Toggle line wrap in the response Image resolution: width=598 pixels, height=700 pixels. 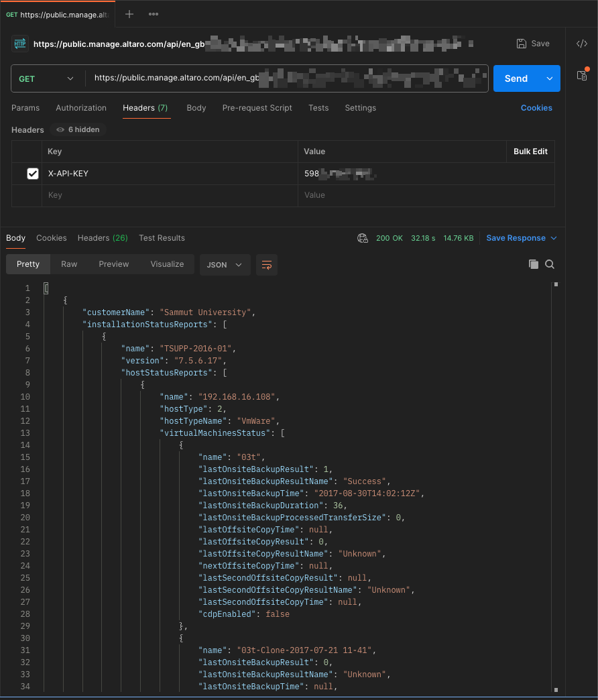(267, 265)
